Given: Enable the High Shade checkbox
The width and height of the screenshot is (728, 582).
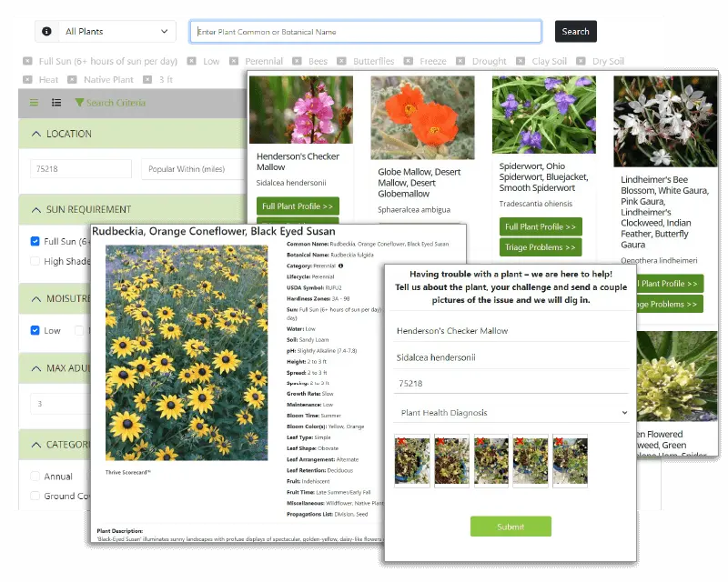Looking at the screenshot, I should click(35, 261).
